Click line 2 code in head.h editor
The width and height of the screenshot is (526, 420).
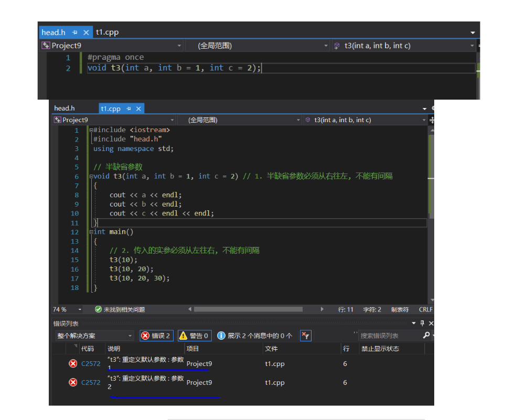click(174, 68)
